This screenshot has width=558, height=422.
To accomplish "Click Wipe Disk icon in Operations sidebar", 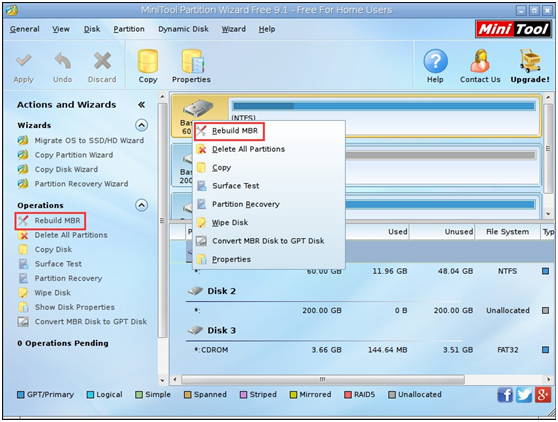I will 23,293.
